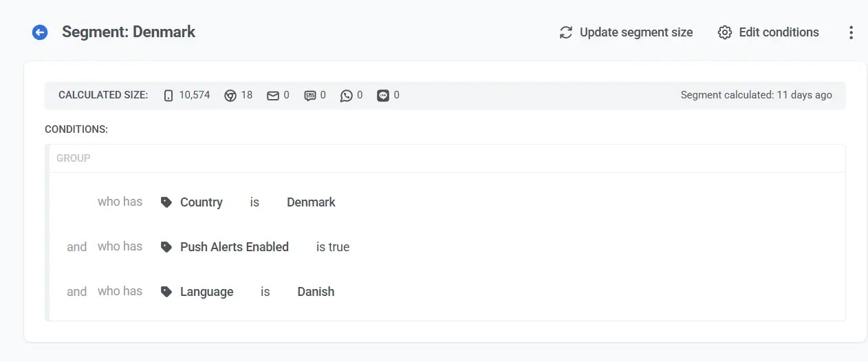Click the blue back arrow icon
This screenshot has height=362, width=868.
pyautogui.click(x=40, y=32)
